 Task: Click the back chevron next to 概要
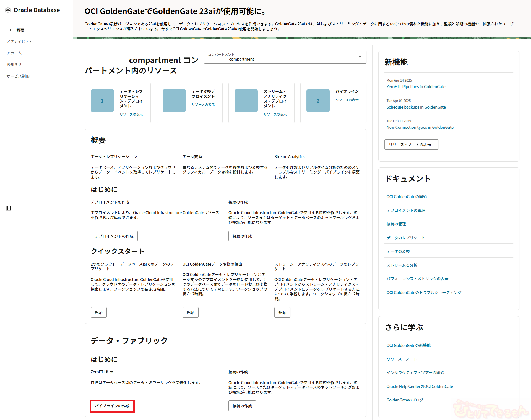(10, 30)
